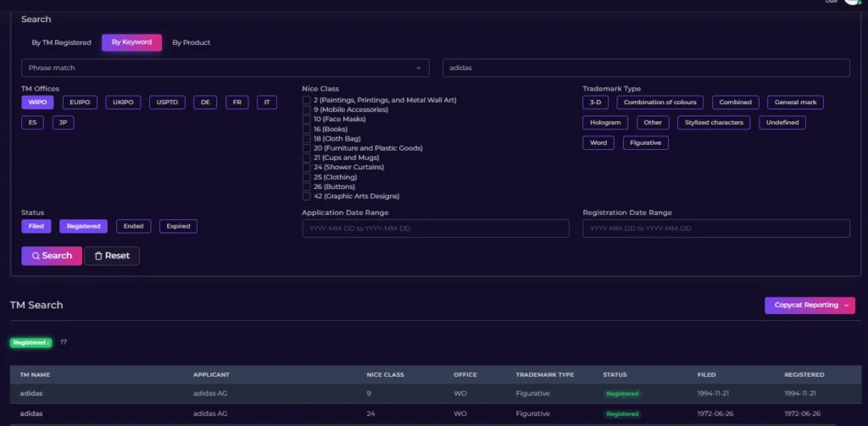Toggle the Filed status filter
Image resolution: width=868 pixels, height=426 pixels.
[x=36, y=226]
